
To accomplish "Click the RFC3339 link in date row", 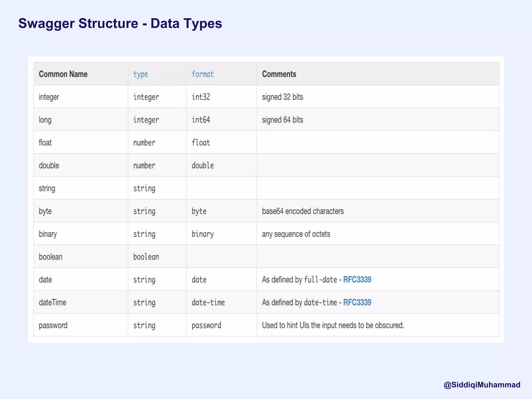I will click(x=357, y=280).
